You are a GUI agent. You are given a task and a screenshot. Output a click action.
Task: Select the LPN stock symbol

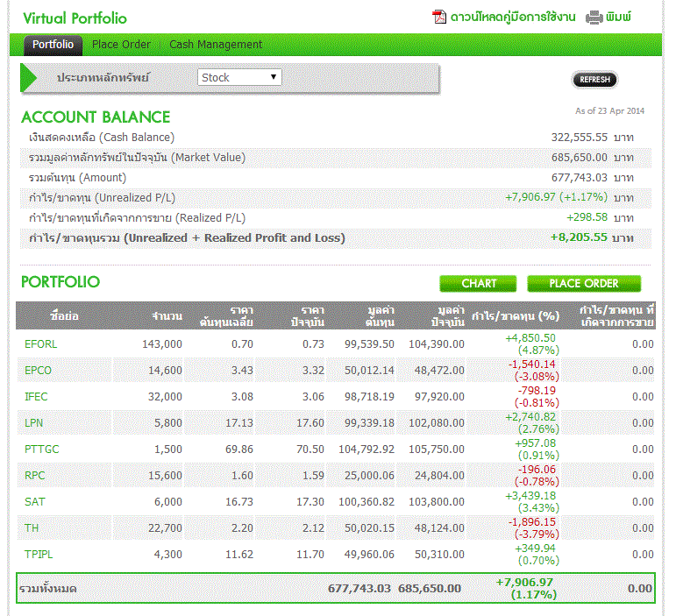pyautogui.click(x=34, y=423)
